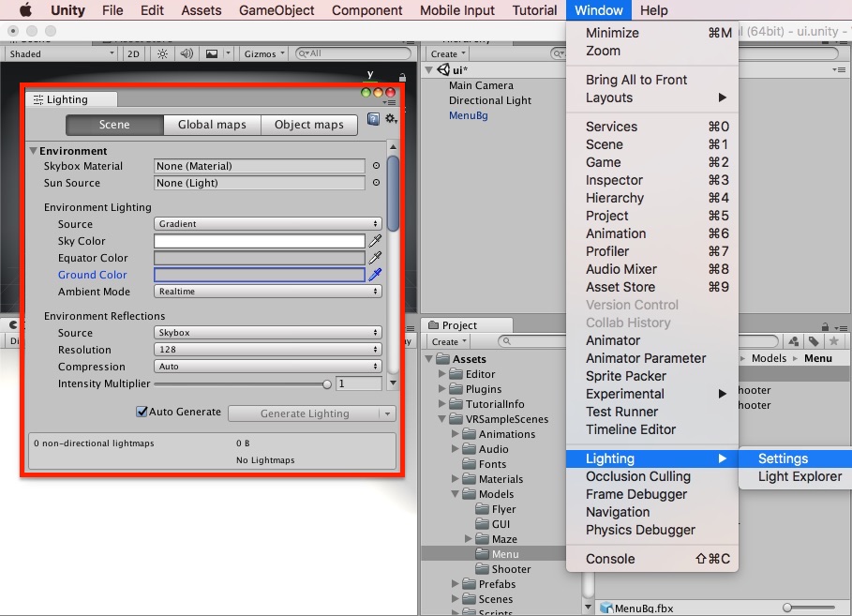852x616 pixels.
Task: Click the MenuBg.fbx file icon
Action: coord(606,608)
